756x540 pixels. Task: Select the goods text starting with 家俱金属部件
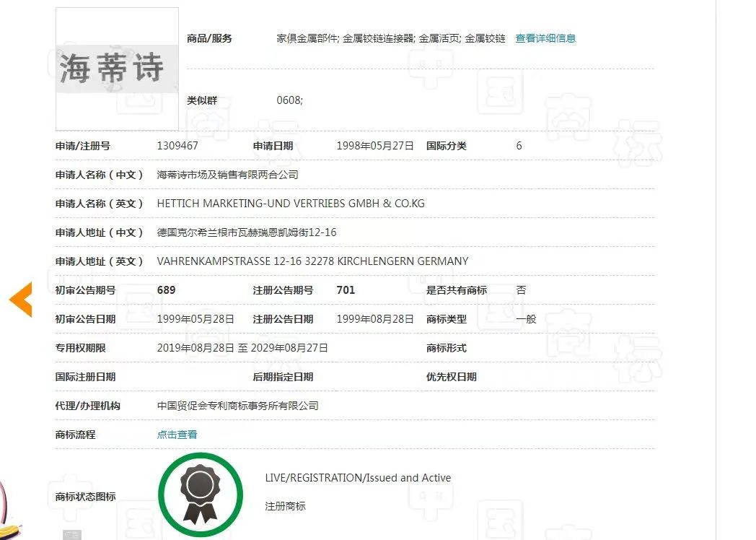(390, 38)
